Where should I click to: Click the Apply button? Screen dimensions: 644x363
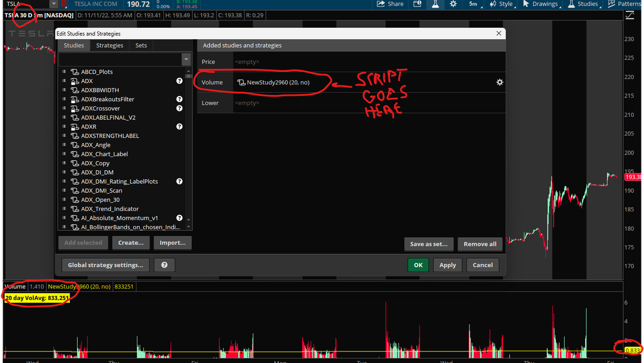pyautogui.click(x=447, y=265)
